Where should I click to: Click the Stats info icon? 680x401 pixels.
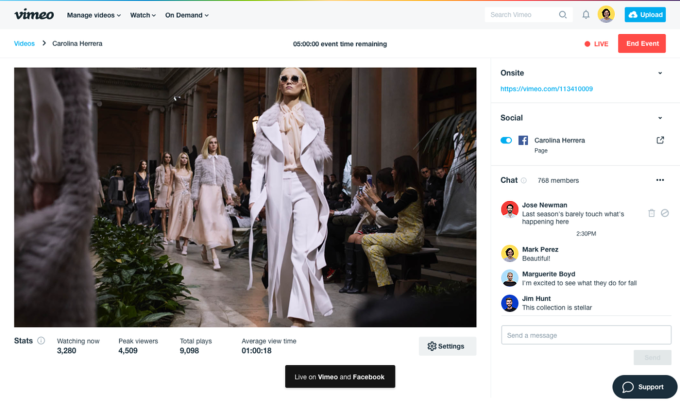coord(41,341)
